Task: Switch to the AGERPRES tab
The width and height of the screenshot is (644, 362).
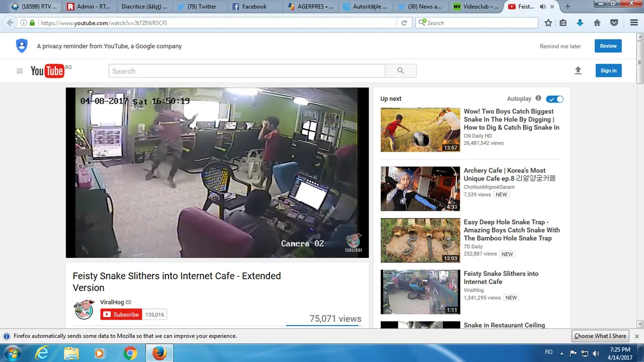Action: pyautogui.click(x=311, y=7)
